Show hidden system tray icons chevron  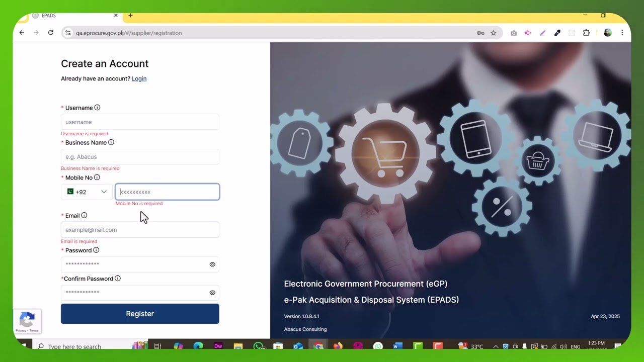(496, 346)
